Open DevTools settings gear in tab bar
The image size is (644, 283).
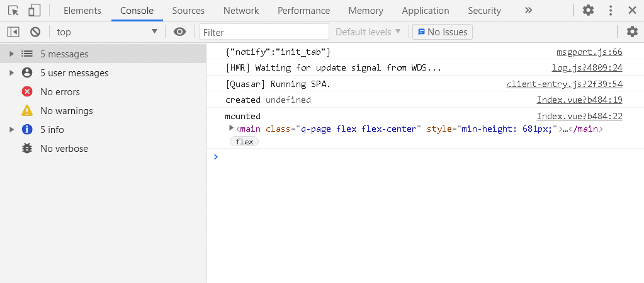[588, 11]
